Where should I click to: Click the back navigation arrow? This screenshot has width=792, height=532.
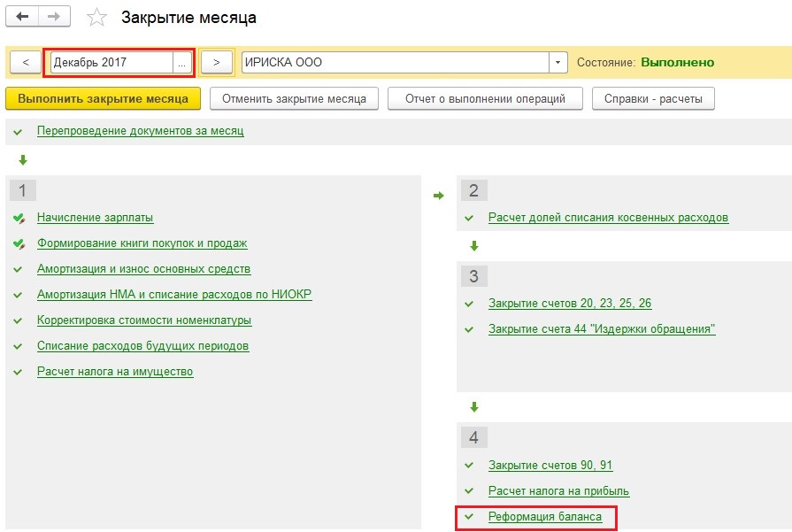(23, 17)
